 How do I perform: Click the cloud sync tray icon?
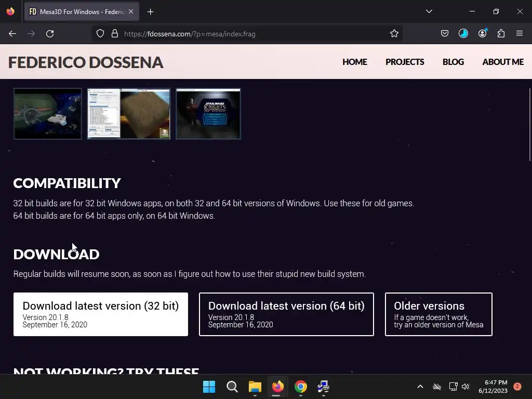(x=436, y=387)
